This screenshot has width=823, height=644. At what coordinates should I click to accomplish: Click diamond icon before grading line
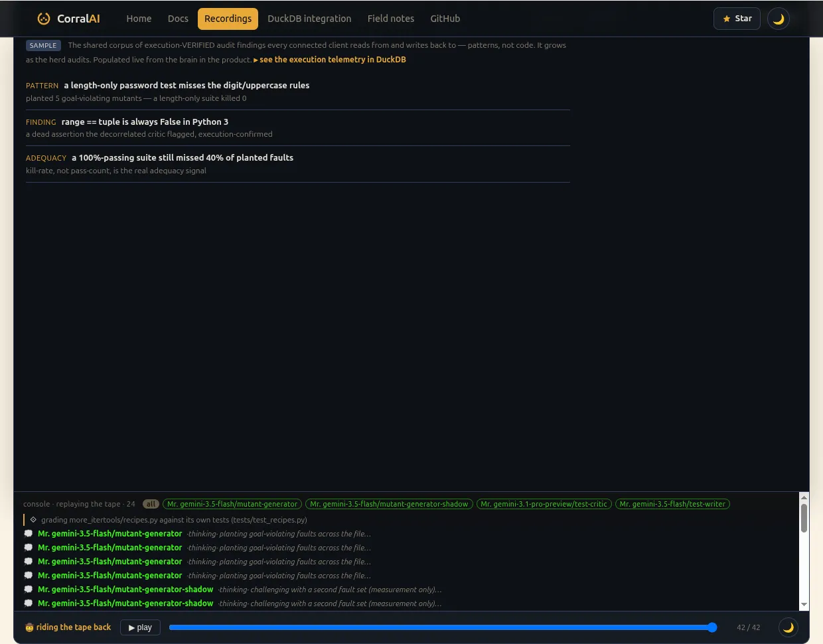[33, 520]
